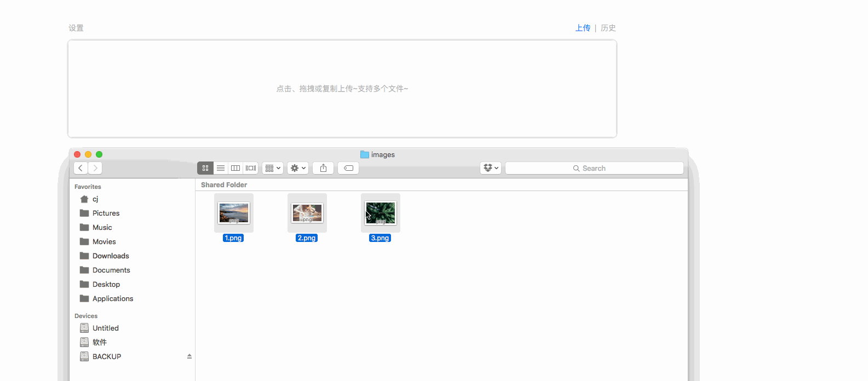Switch to column view in Finder

(235, 168)
